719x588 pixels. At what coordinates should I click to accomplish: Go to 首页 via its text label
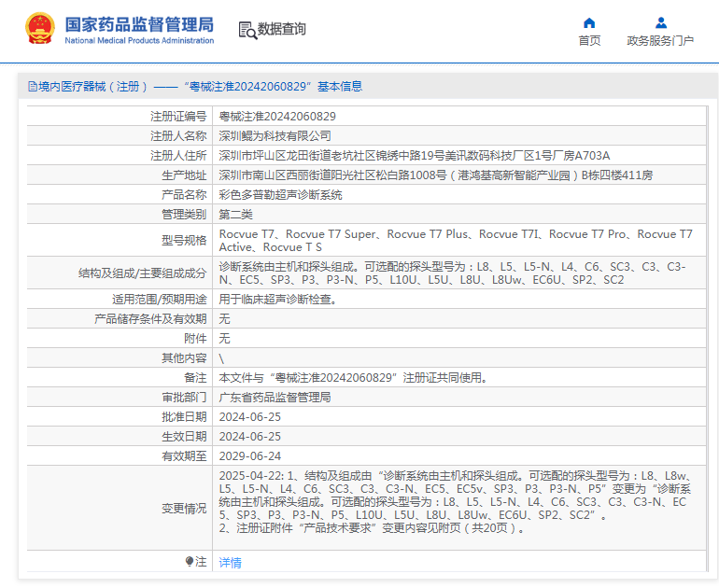click(x=589, y=41)
